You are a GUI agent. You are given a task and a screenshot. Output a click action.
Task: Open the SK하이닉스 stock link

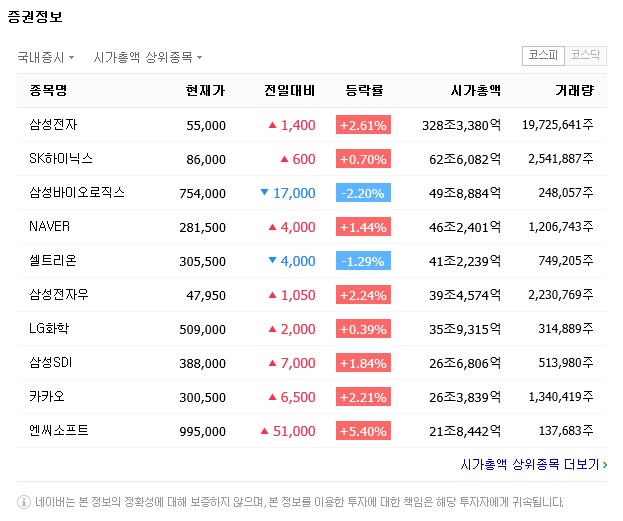[61, 159]
